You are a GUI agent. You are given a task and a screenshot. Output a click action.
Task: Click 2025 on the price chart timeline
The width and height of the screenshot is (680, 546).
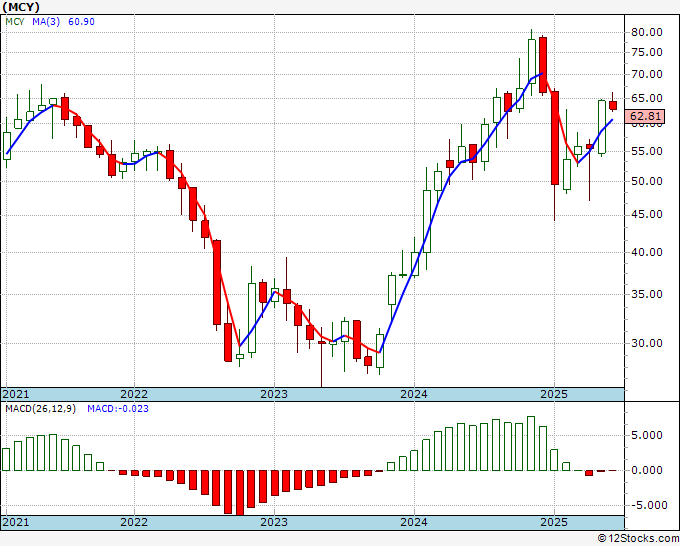point(554,394)
